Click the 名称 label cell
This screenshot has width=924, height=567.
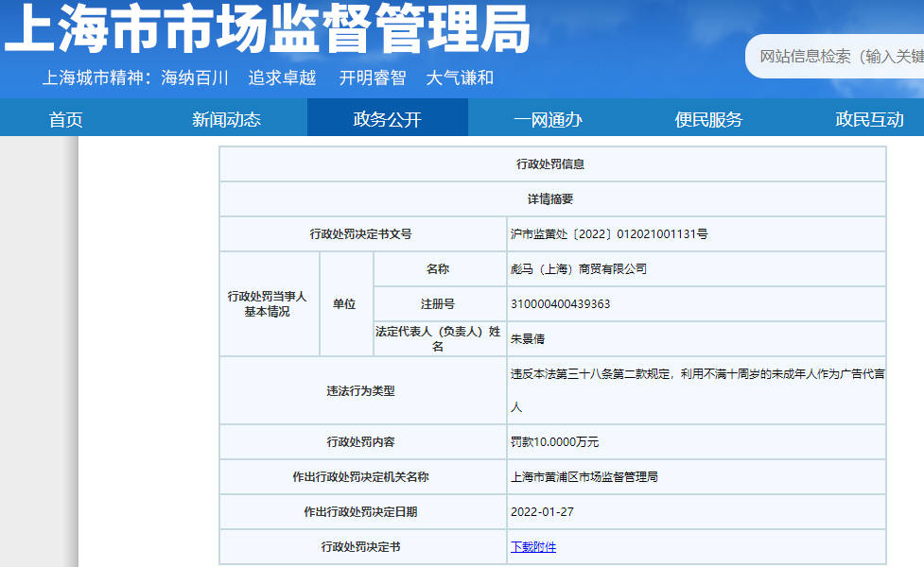tap(438, 269)
